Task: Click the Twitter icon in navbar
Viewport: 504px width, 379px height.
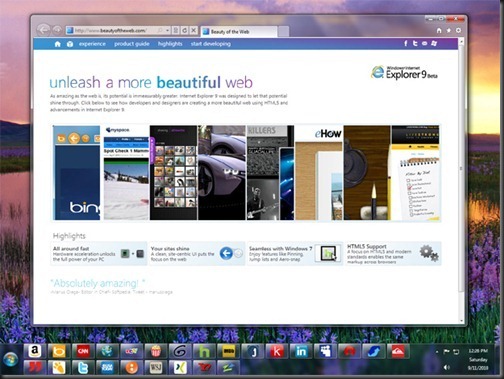Action: 415,43
